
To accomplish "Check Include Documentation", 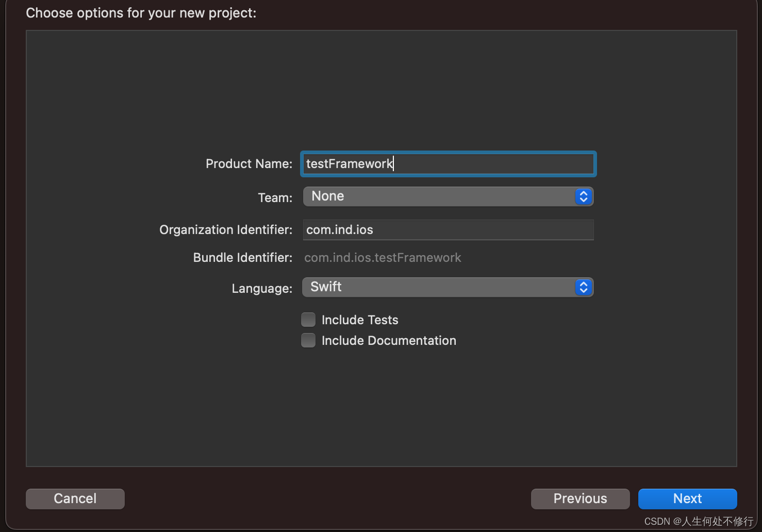I will (x=308, y=340).
